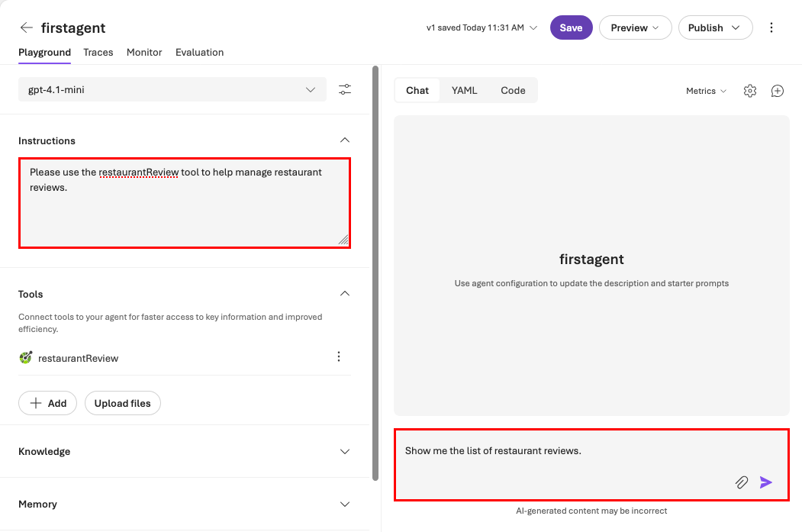Click the Upload files button
Viewport: 802px width, 532px height.
coord(122,403)
